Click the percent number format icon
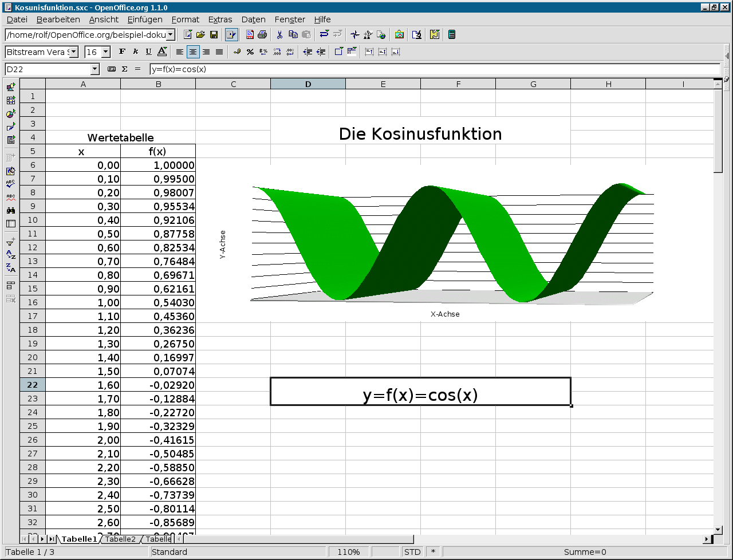This screenshot has width=733, height=560. tap(250, 52)
